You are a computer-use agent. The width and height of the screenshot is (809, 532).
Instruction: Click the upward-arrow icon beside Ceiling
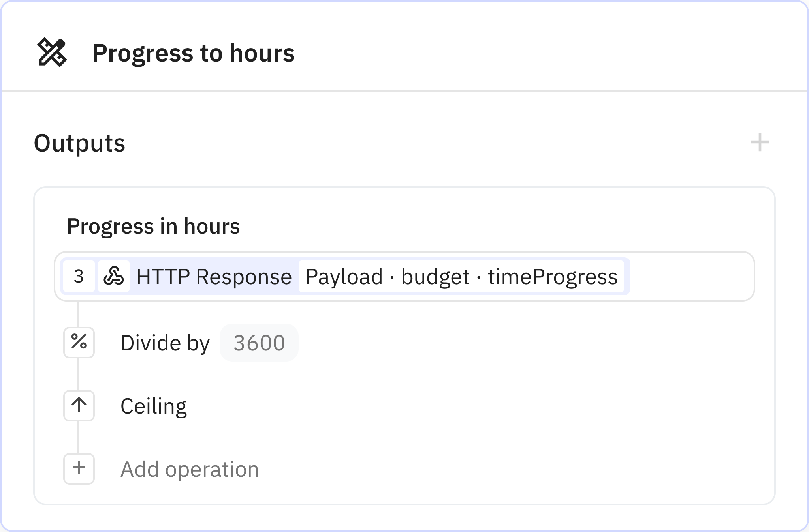pyautogui.click(x=79, y=406)
